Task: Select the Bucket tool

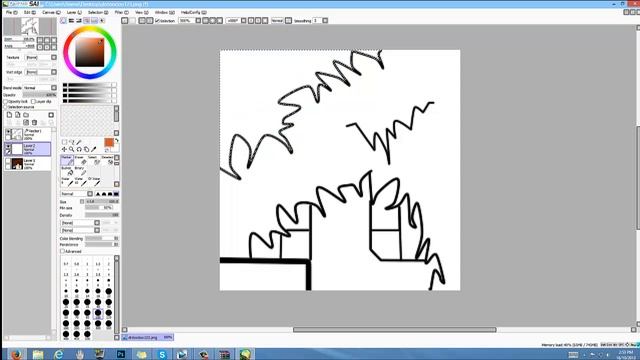Action: (67, 171)
